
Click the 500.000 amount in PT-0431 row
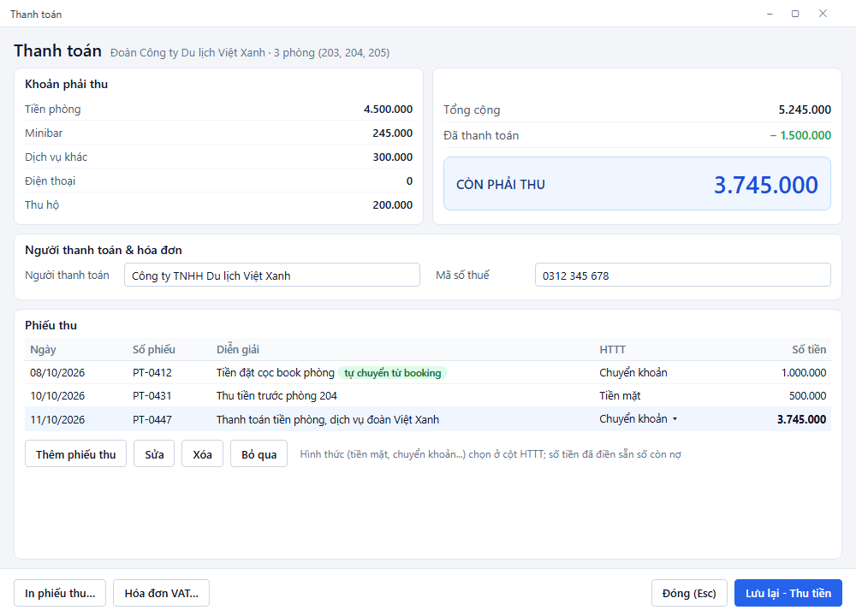(x=807, y=395)
